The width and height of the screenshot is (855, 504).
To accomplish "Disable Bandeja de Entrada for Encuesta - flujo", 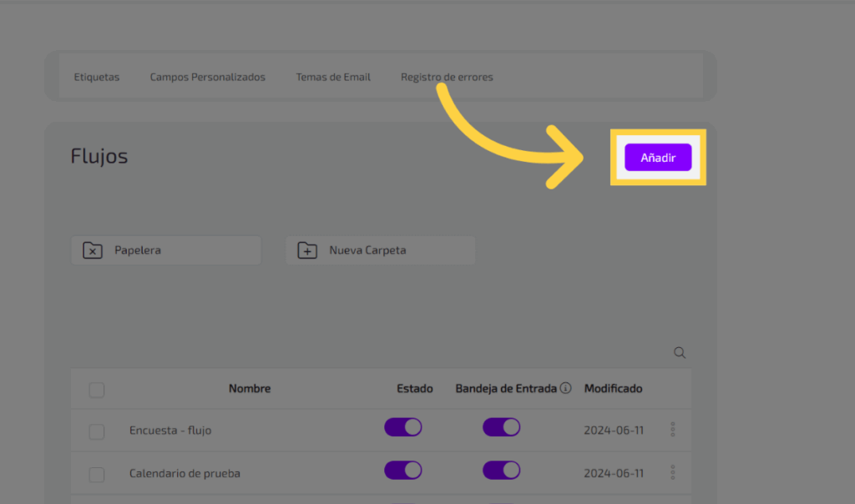I will click(501, 428).
